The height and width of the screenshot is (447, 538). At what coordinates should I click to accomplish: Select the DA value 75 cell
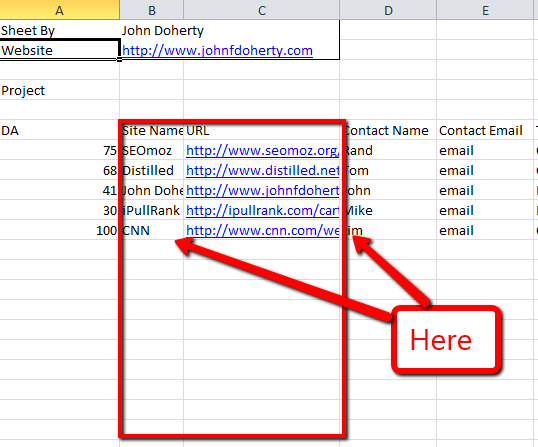(60, 150)
